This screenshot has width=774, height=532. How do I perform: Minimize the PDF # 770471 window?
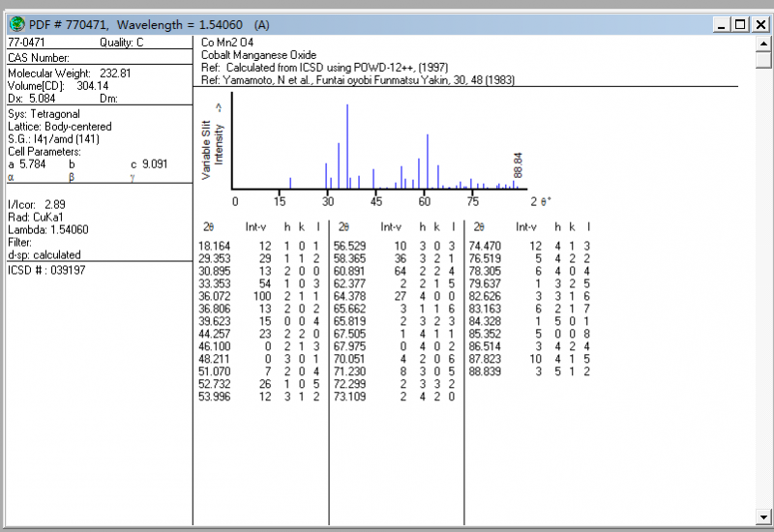[721, 24]
